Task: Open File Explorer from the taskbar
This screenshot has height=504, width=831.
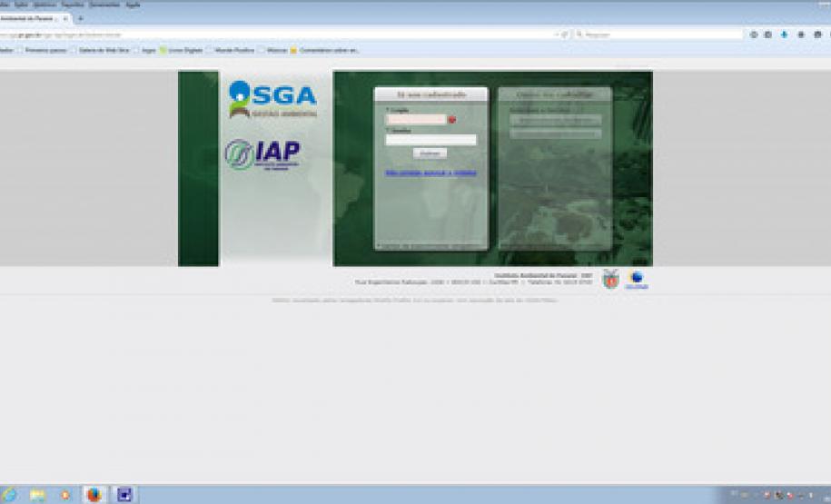Action: pos(37,495)
